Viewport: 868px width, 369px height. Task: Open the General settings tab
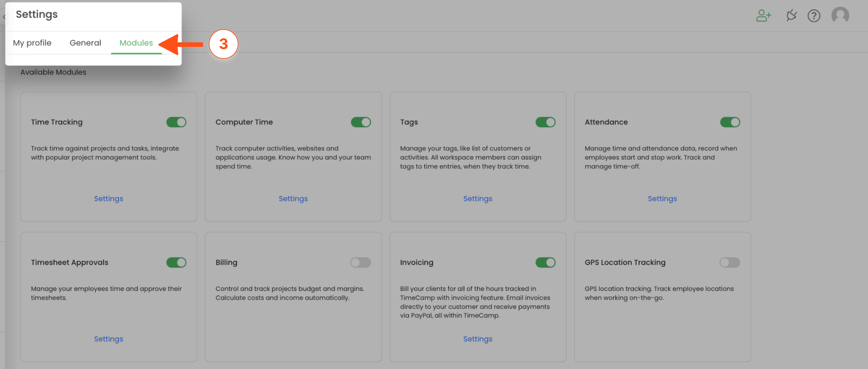(85, 43)
